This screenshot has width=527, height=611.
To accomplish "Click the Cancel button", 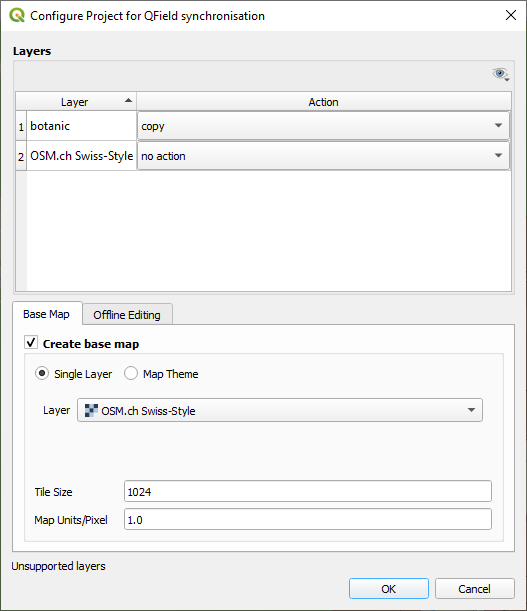I will click(x=474, y=588).
